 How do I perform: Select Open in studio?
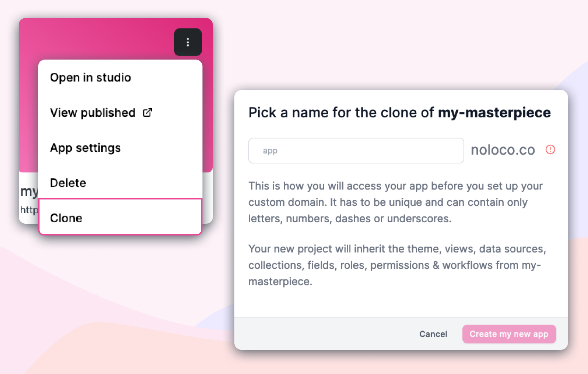[x=90, y=77]
